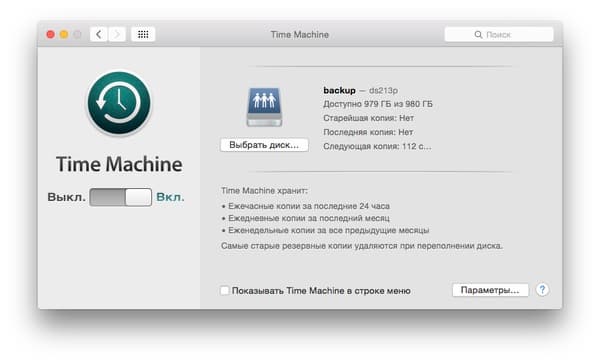The width and height of the screenshot is (600, 363).
Task: Show all preferences via grid icon
Action: [x=143, y=34]
